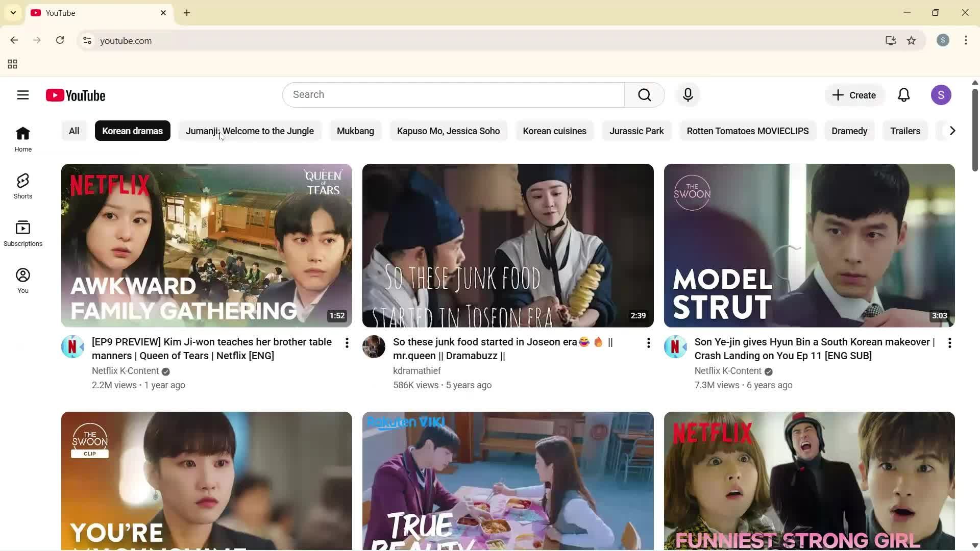Open Chrome's three-dot settings menu

click(966, 40)
